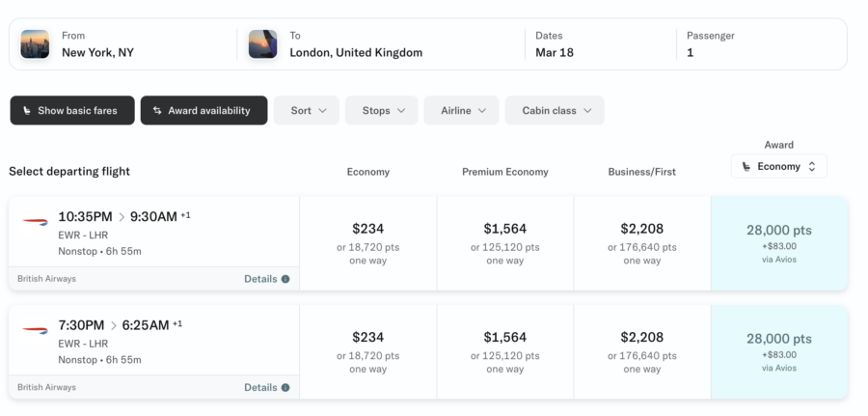Image resolution: width=868 pixels, height=416 pixels.
Task: Click Nonstop • 6h 55m on 7:30PM flight
Action: [99, 360]
